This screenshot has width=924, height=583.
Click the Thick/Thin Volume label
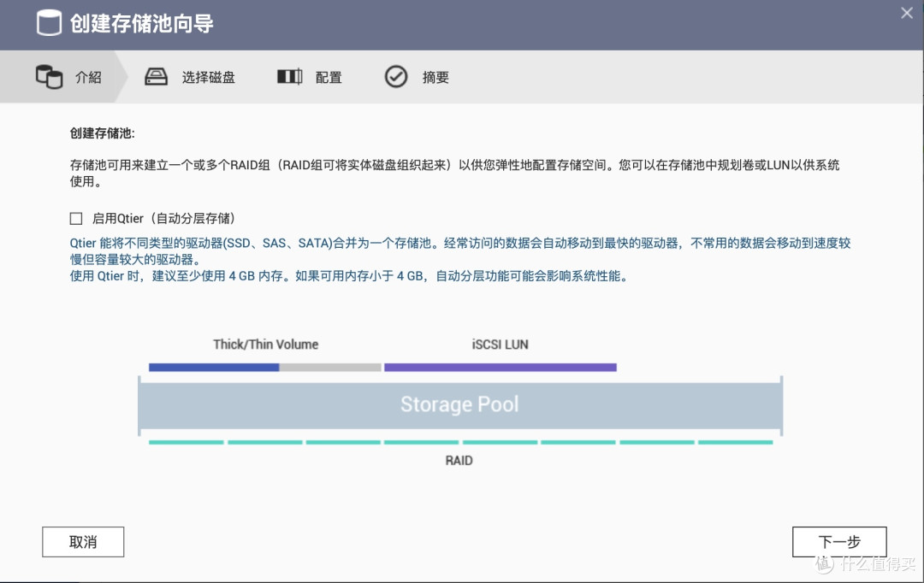[x=265, y=344]
